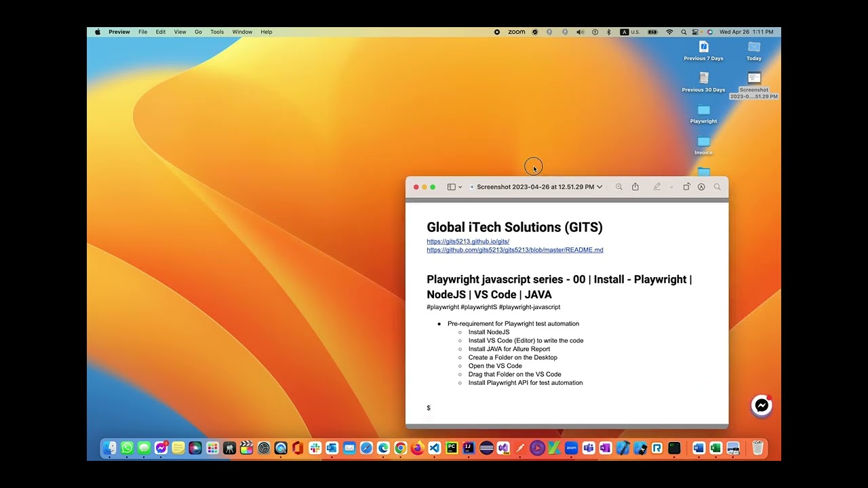Viewport: 868px width, 488px height.
Task: Open the Window menu
Action: click(242, 32)
